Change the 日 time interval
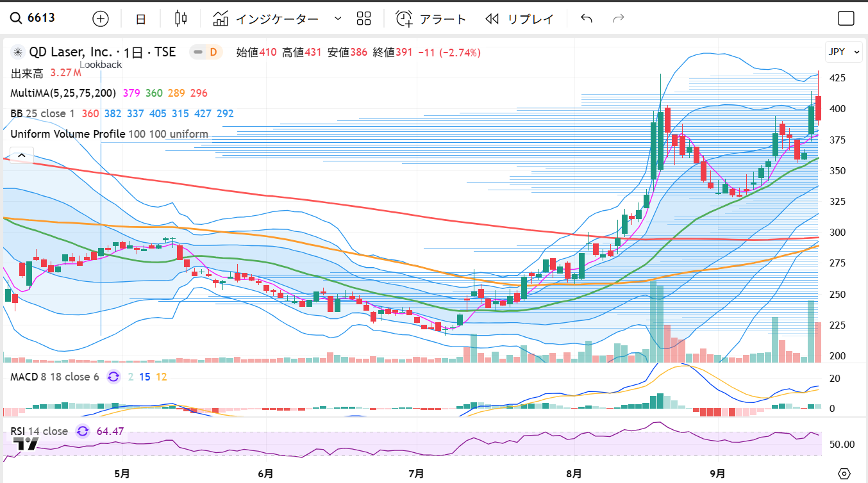 [x=140, y=19]
